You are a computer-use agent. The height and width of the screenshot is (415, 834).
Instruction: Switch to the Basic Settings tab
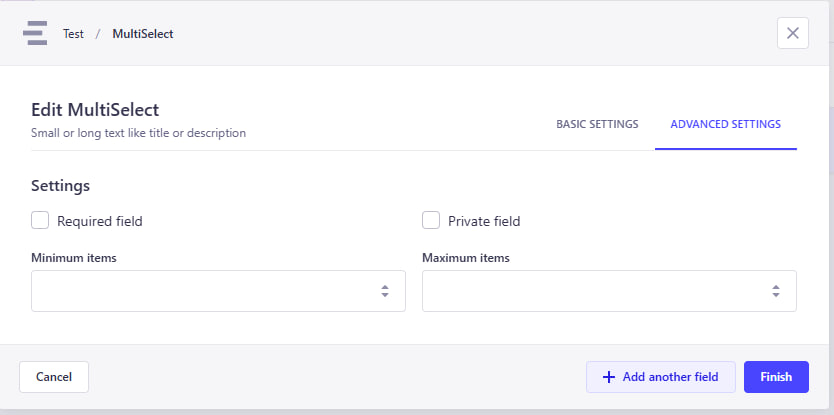point(597,124)
